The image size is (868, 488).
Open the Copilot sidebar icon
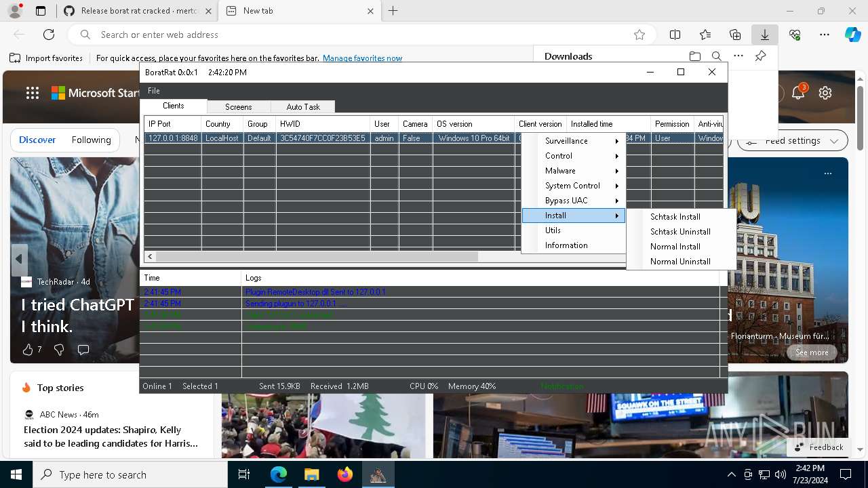pyautogui.click(x=852, y=35)
